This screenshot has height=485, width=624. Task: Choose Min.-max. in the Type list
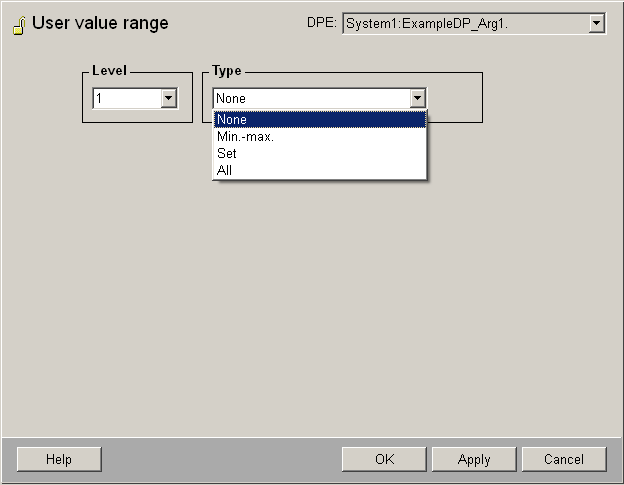[x=320, y=137]
